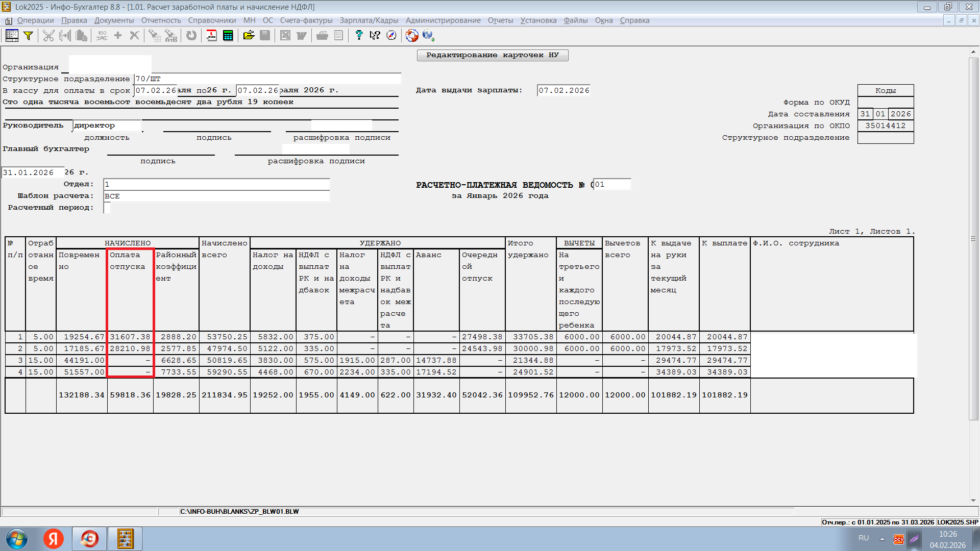Click the Дата выдачи зарплаты date field
Viewport: 980px width, 551px height.
pos(563,90)
